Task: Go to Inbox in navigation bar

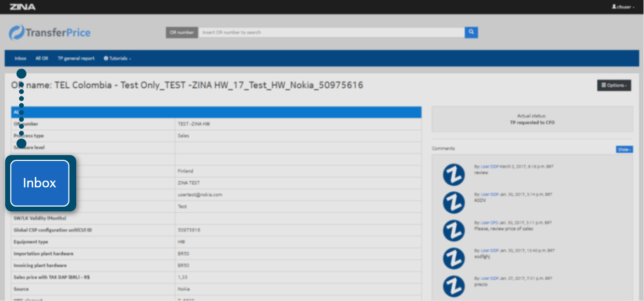Action: pyautogui.click(x=20, y=59)
